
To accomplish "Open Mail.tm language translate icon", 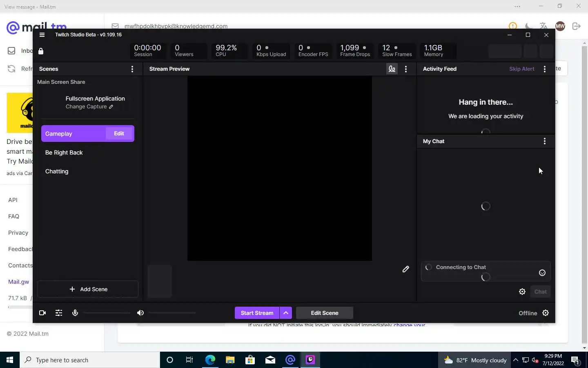I will (x=543, y=26).
